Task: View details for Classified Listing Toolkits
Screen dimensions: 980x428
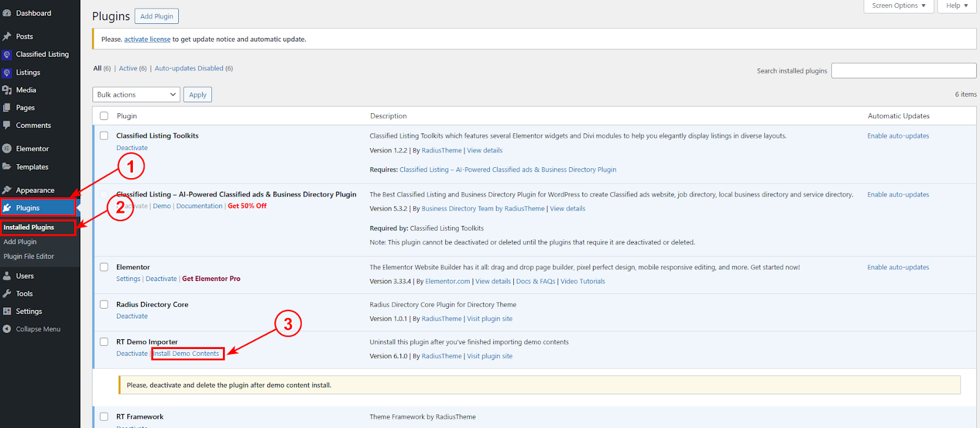Action: point(484,150)
